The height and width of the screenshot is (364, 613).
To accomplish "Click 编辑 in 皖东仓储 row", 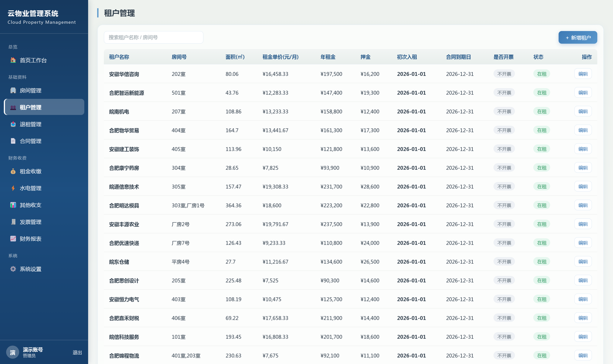I will 583,262.
